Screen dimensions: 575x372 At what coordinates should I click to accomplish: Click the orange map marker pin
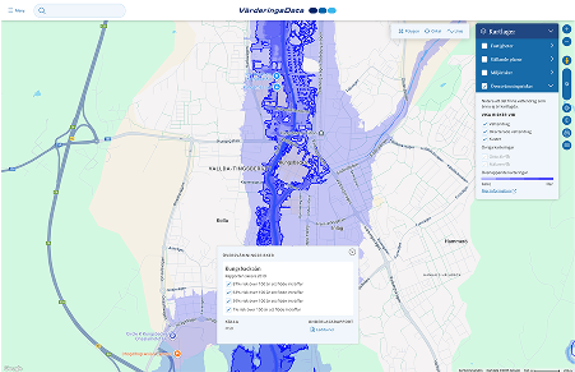[177, 354]
